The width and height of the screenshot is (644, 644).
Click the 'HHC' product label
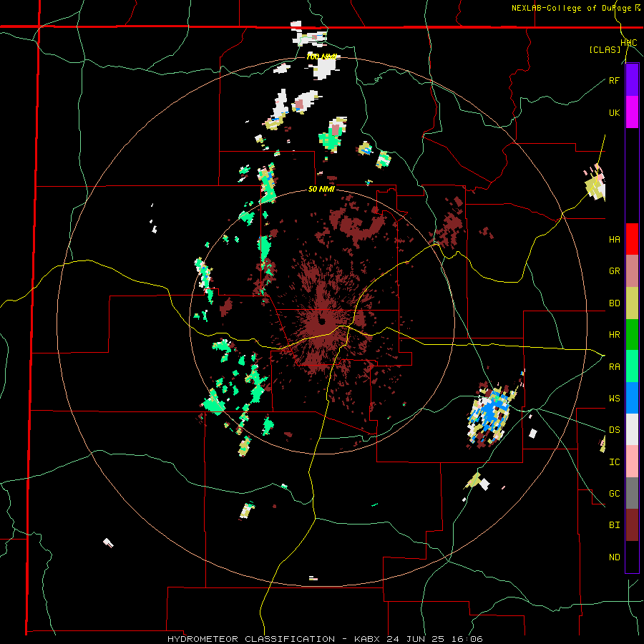[x=629, y=43]
